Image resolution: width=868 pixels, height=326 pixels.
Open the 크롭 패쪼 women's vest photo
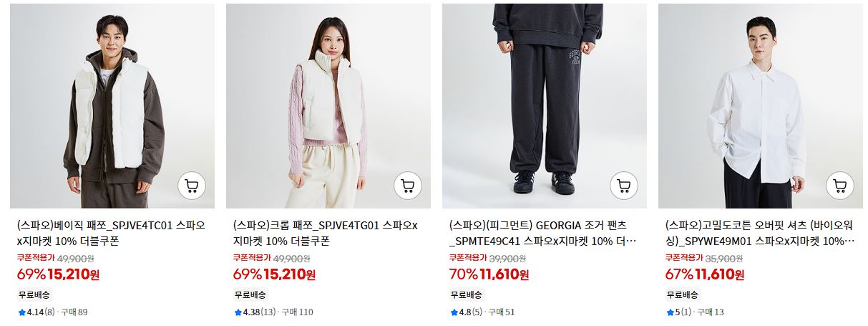(328, 106)
